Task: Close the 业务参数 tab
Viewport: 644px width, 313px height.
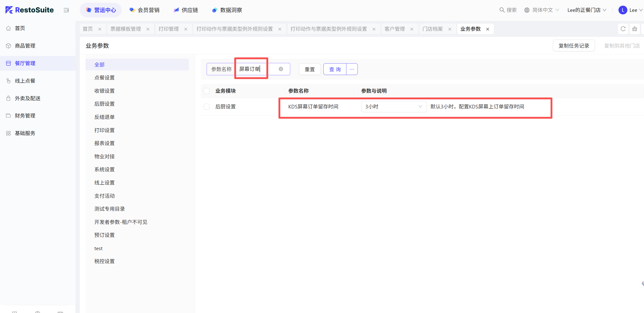Action: tap(487, 29)
